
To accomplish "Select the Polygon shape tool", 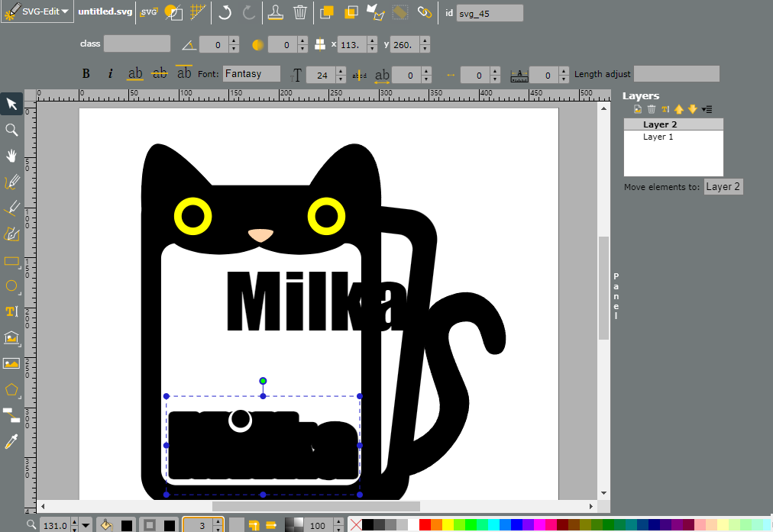I will [x=11, y=390].
